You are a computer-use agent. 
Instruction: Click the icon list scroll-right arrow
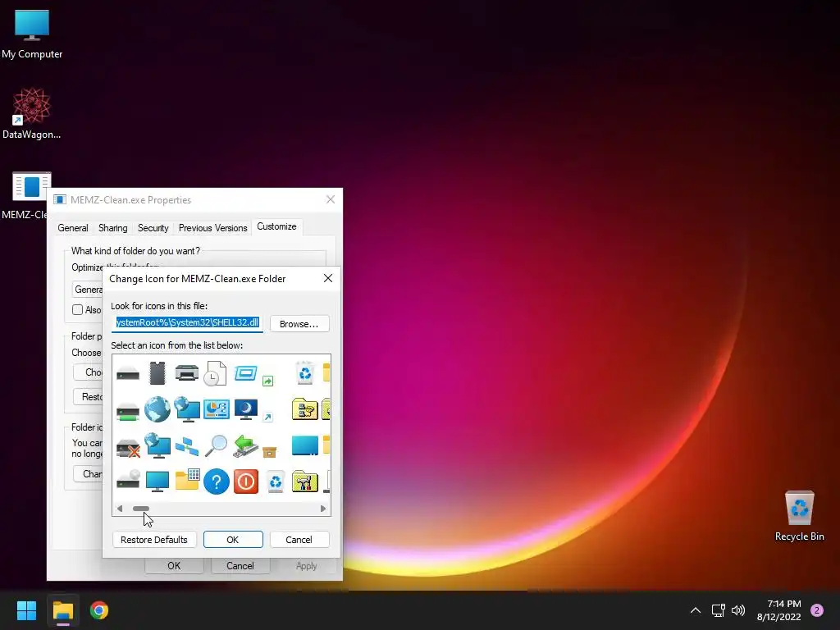[x=322, y=509]
